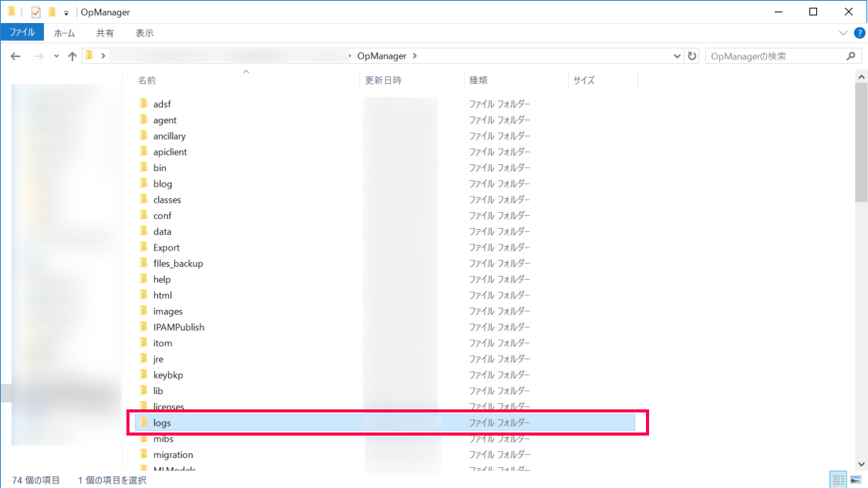The width and height of the screenshot is (868, 488).
Task: Select the bin folder
Action: pyautogui.click(x=160, y=167)
